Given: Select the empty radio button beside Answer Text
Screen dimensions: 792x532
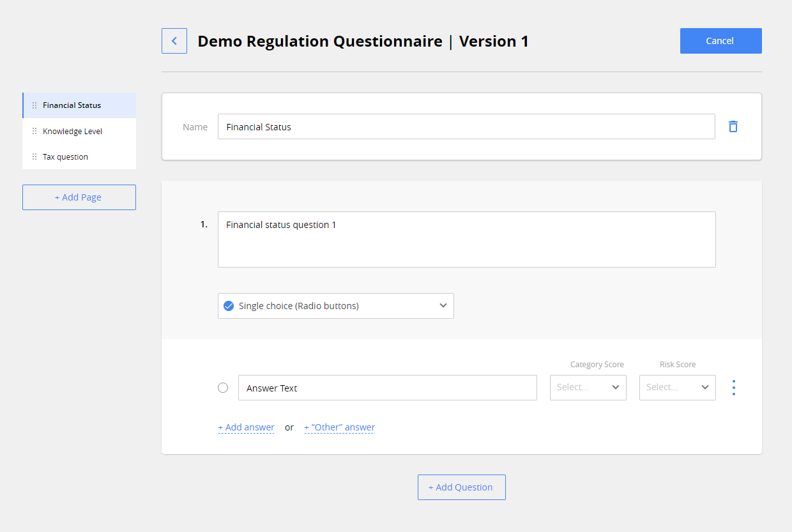Looking at the screenshot, I should click(x=222, y=387).
